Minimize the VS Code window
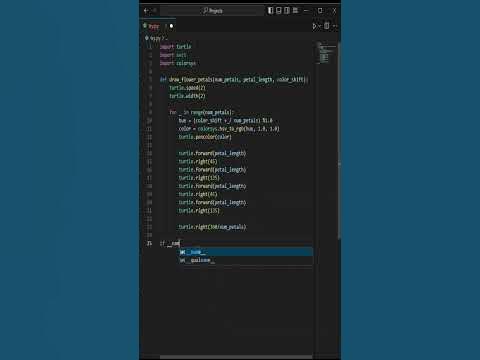 [306, 11]
